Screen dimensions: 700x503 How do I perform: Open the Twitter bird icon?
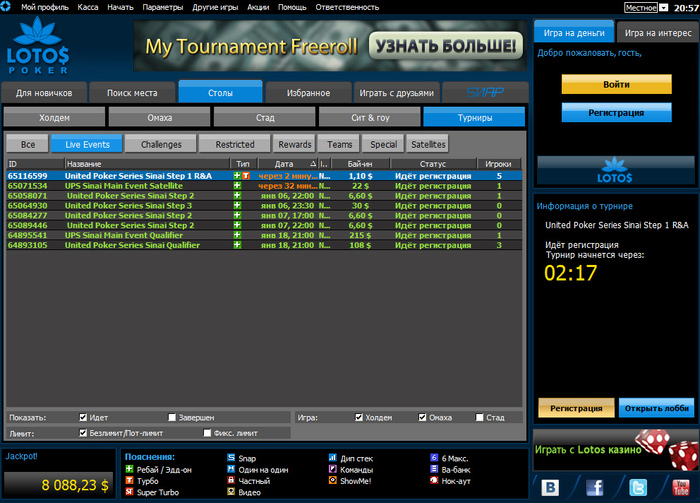click(x=638, y=487)
